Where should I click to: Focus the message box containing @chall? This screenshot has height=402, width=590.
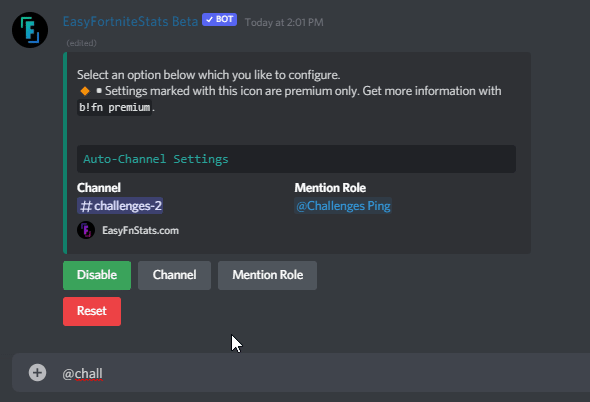301,373
